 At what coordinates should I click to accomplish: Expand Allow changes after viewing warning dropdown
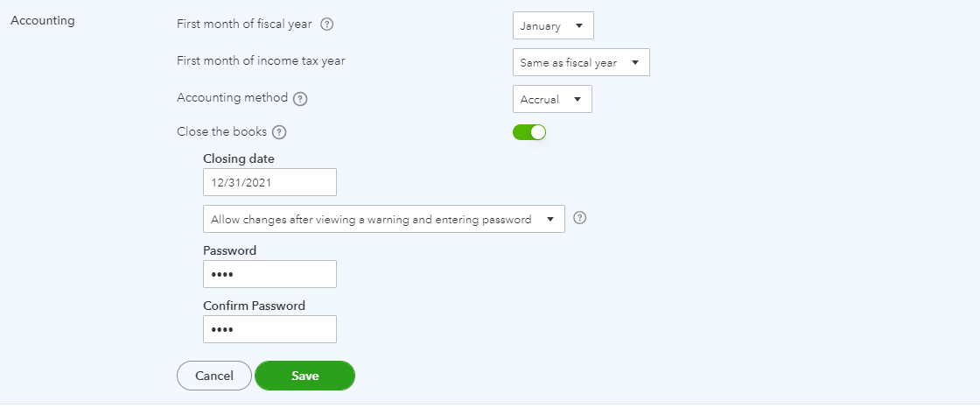pos(384,219)
